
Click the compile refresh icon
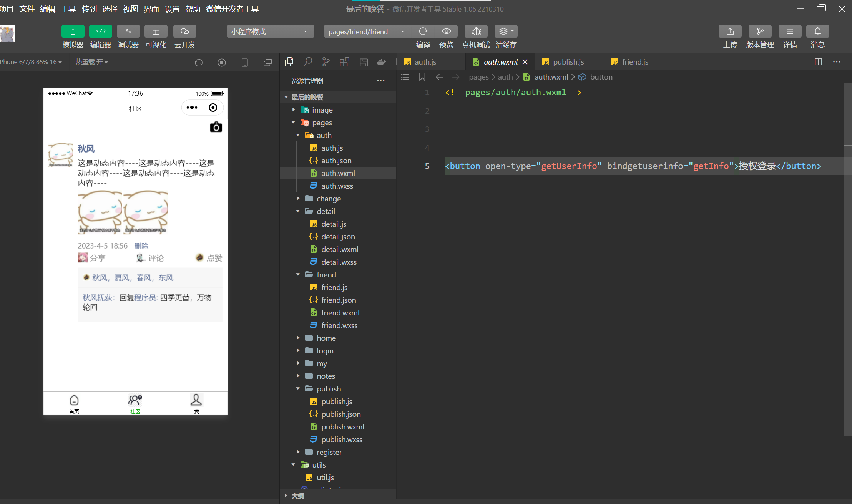coord(423,31)
